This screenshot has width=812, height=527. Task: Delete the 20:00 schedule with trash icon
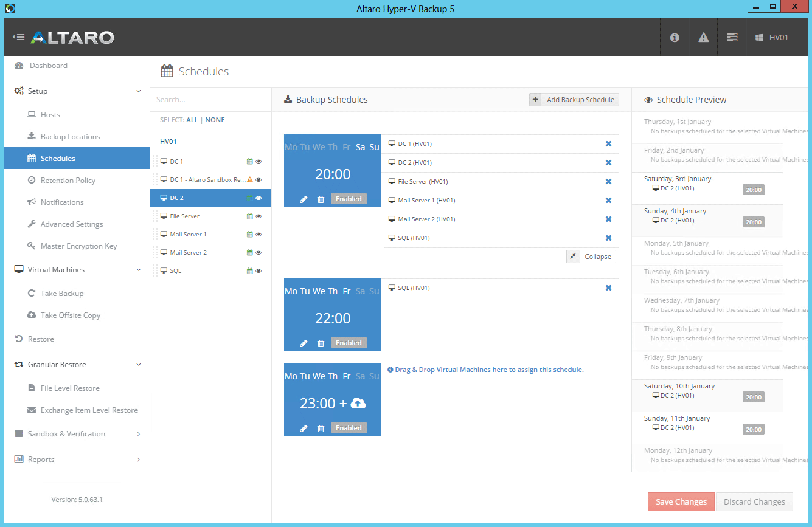(321, 199)
